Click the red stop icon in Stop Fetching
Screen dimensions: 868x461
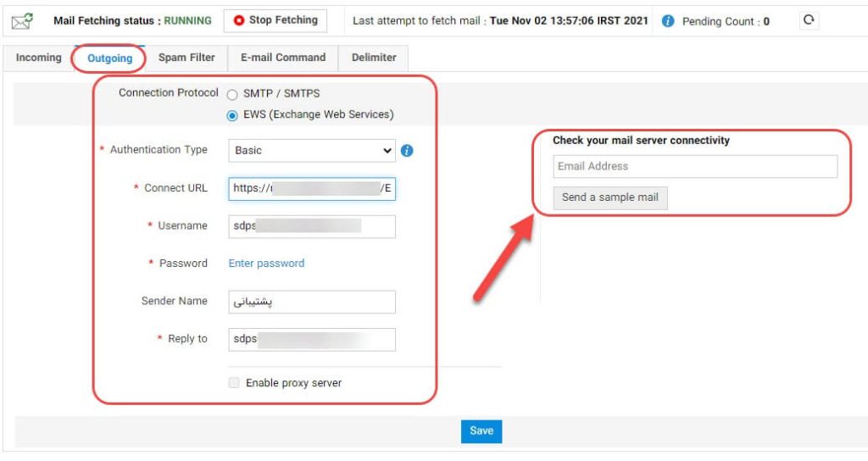238,20
